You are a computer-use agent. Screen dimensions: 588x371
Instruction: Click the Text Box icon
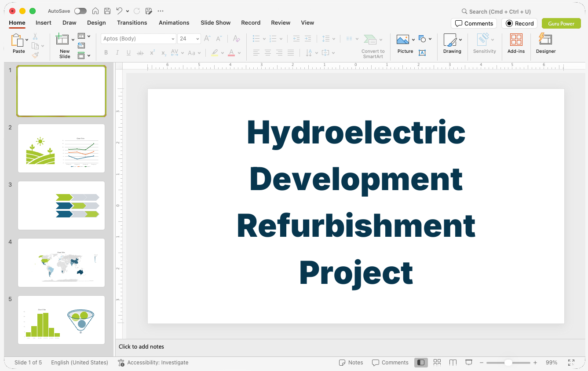(x=422, y=53)
